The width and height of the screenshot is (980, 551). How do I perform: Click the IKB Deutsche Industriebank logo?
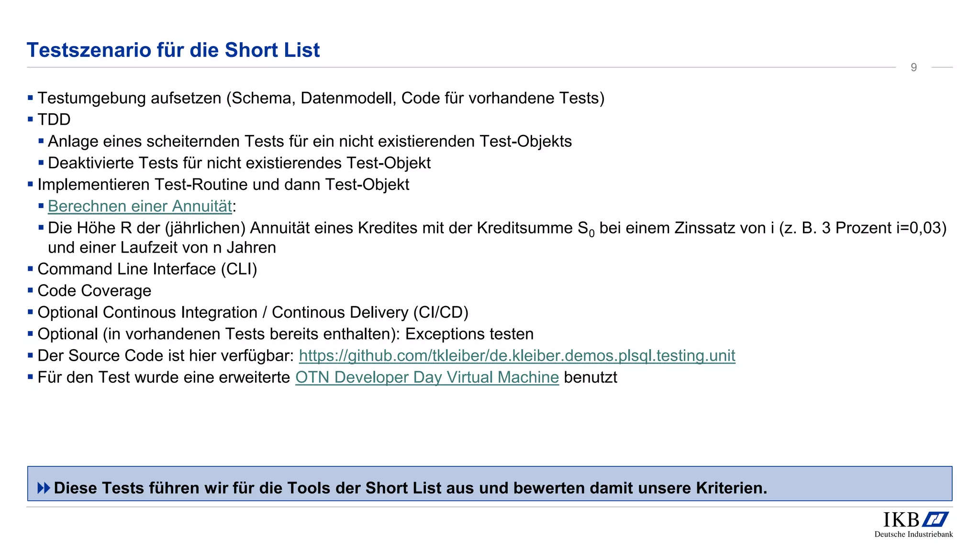(x=913, y=525)
